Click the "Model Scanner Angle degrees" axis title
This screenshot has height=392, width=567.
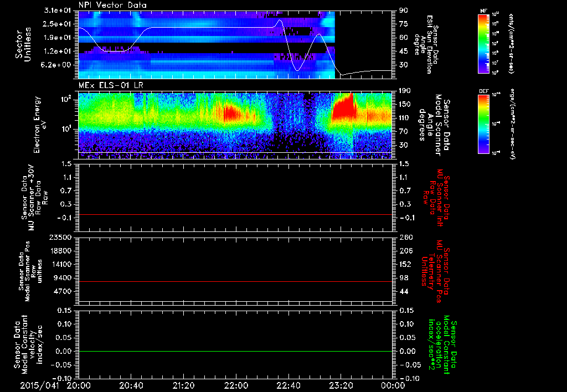pos(429,125)
